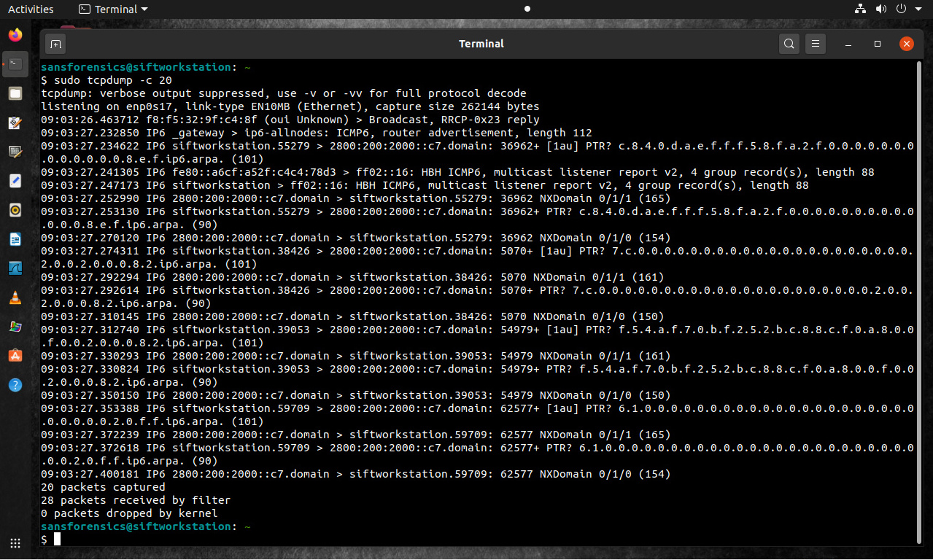Open LibreOffice Writer from dock

(15, 239)
